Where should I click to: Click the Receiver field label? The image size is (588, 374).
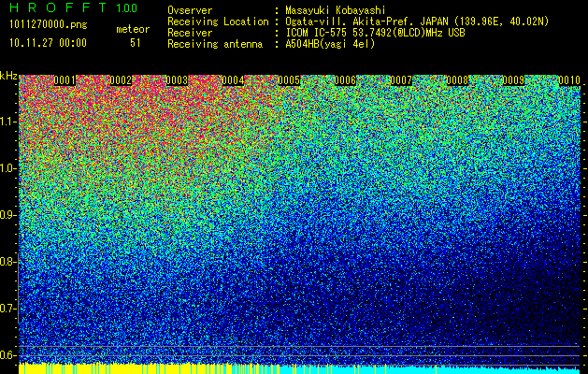pyautogui.click(x=190, y=33)
